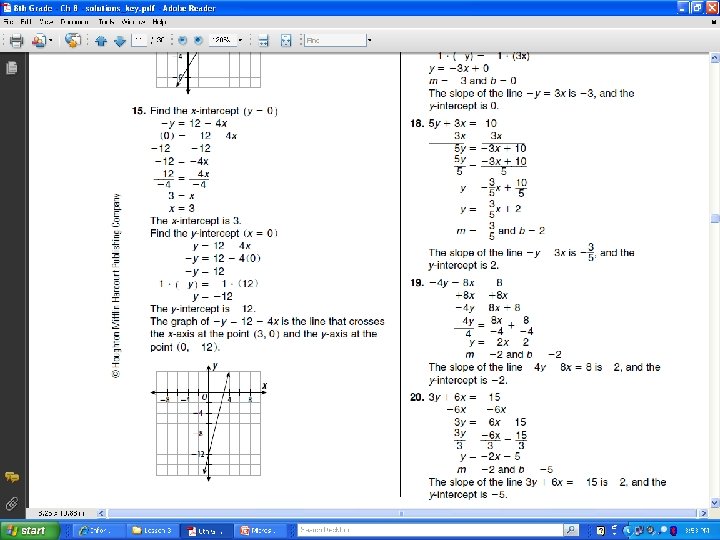Click the Houghton Mifflin Harcourt copyright text

click(x=116, y=286)
